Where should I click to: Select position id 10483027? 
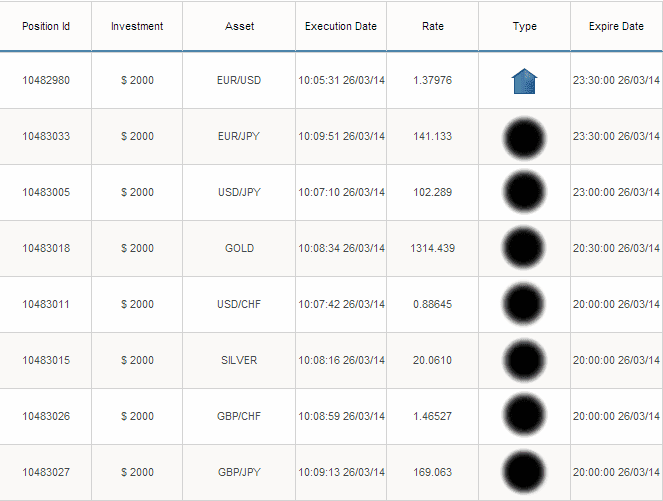pyautogui.click(x=46, y=472)
